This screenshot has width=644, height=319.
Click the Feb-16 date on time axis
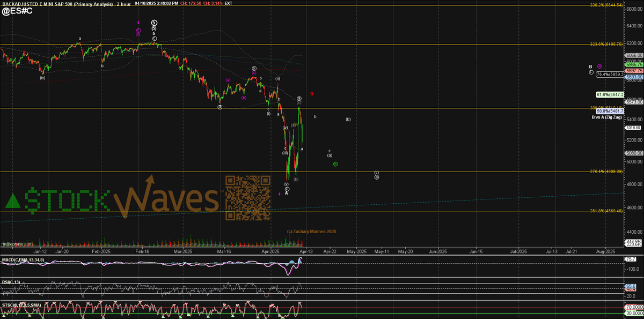pyautogui.click(x=142, y=250)
